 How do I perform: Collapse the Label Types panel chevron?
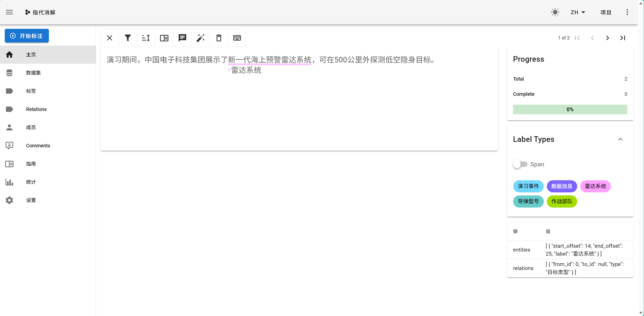coord(620,139)
